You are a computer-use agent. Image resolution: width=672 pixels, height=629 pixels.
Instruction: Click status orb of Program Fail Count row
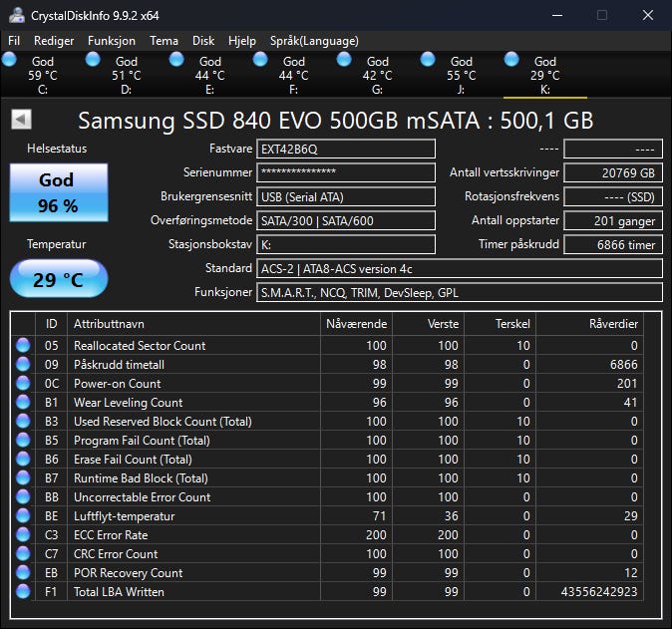(23, 440)
